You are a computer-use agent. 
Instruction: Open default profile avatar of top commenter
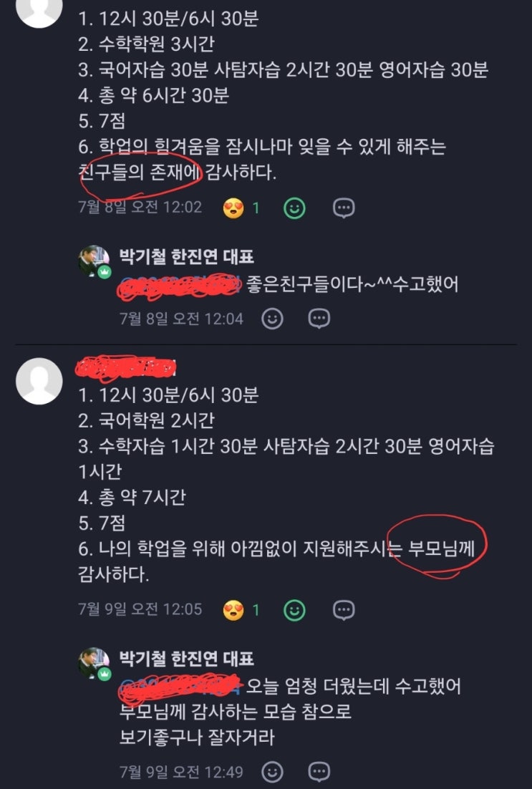(39, 10)
